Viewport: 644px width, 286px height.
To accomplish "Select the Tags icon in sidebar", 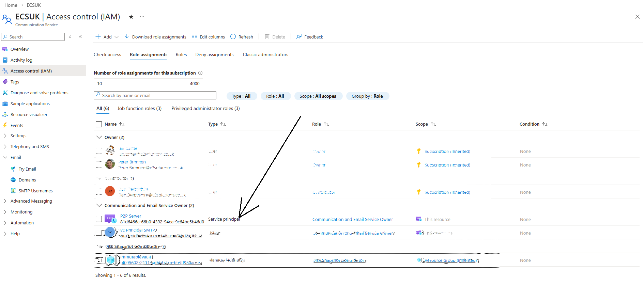I will [x=5, y=82].
